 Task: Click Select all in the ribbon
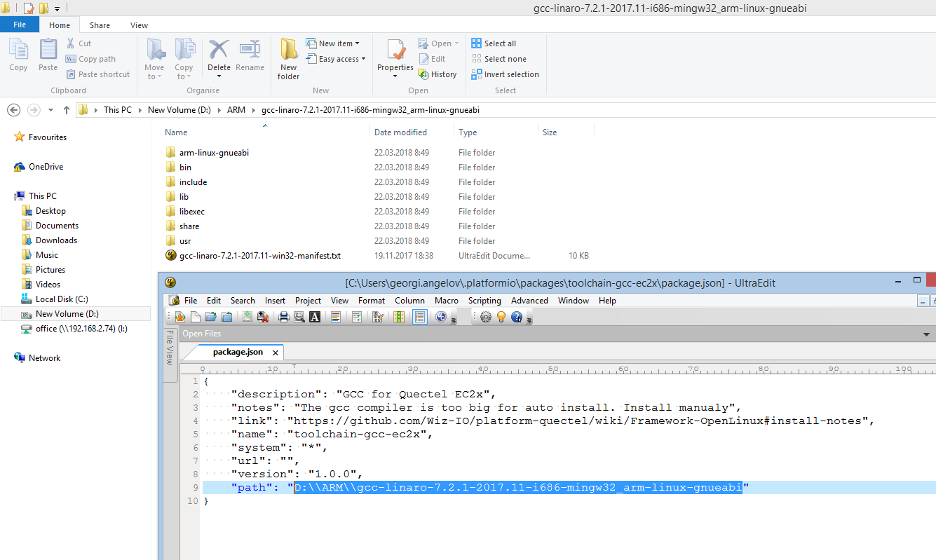tap(494, 43)
